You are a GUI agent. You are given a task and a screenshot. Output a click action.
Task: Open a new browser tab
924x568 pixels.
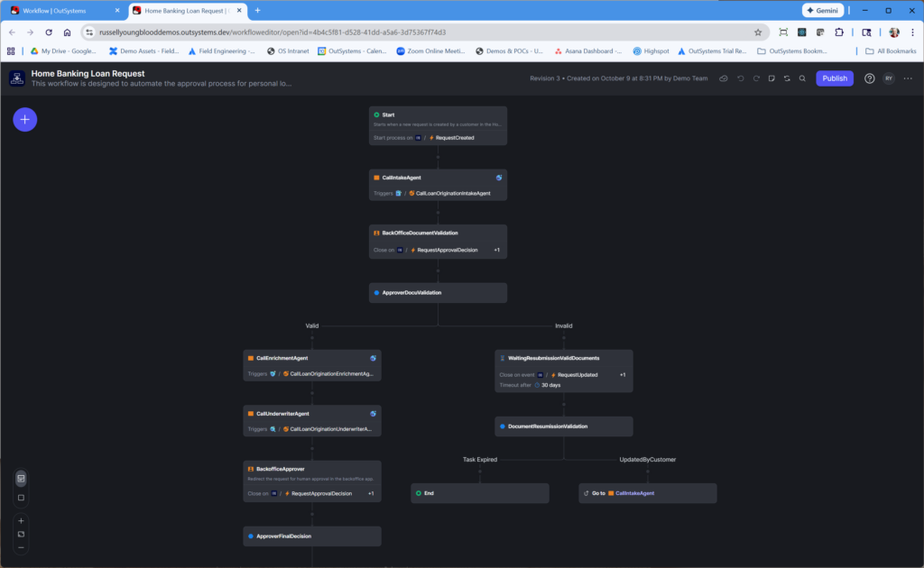[x=257, y=10]
